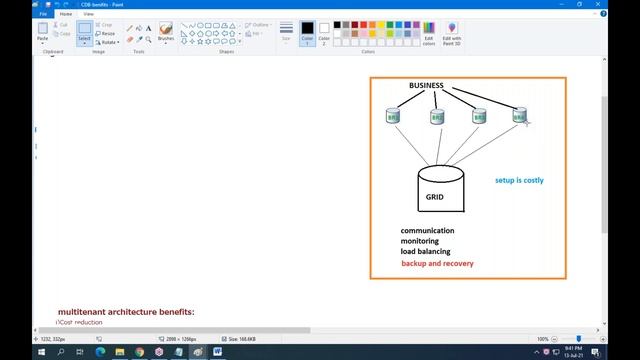Click the zoom level slider handle

coord(578,339)
